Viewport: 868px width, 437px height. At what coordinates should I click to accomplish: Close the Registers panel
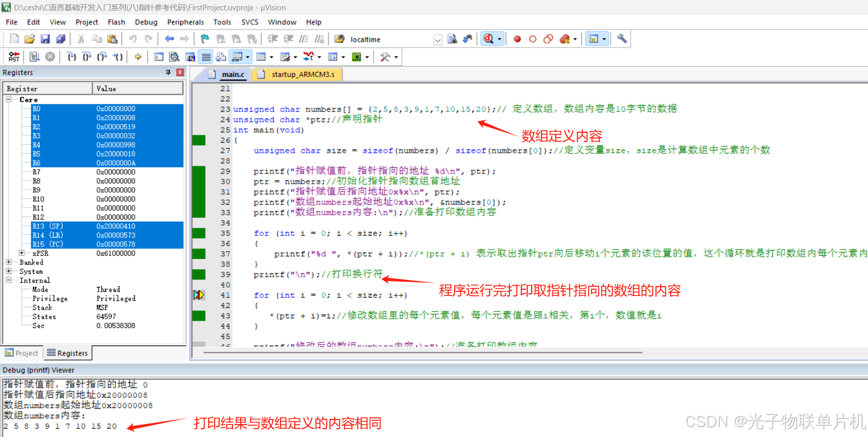[x=180, y=72]
